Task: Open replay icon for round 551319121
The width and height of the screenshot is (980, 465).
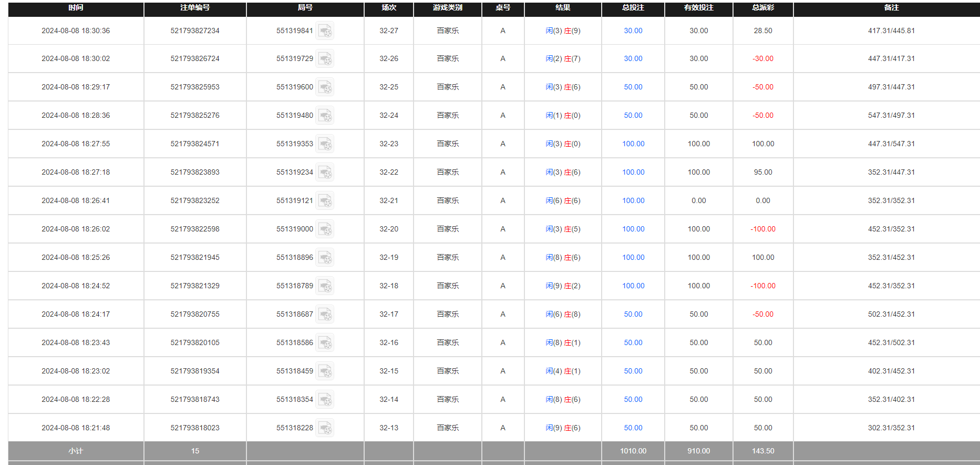Action: [x=325, y=201]
